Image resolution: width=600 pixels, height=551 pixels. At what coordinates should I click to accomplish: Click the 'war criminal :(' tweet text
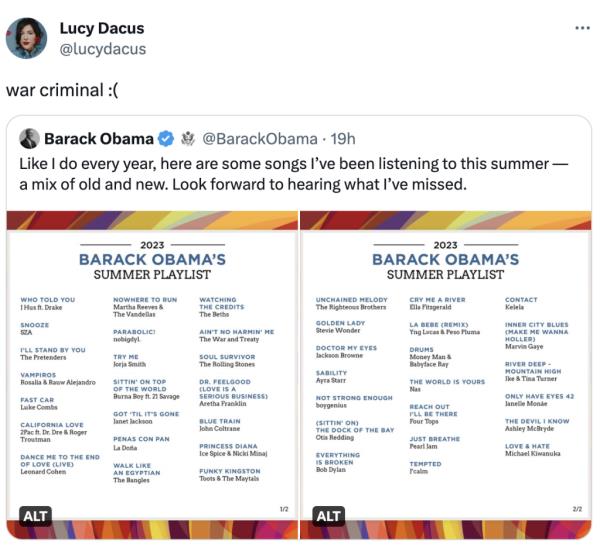coord(62,91)
